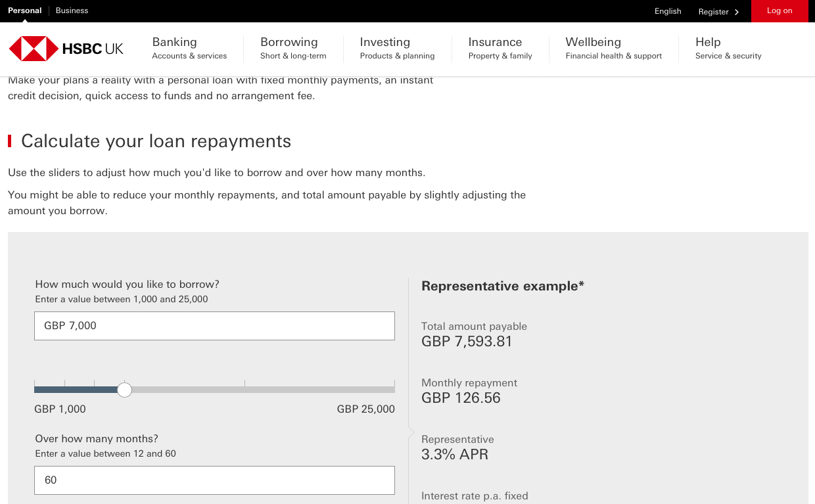The width and height of the screenshot is (815, 504).
Task: Click the Representative example* heading
Action: [503, 286]
